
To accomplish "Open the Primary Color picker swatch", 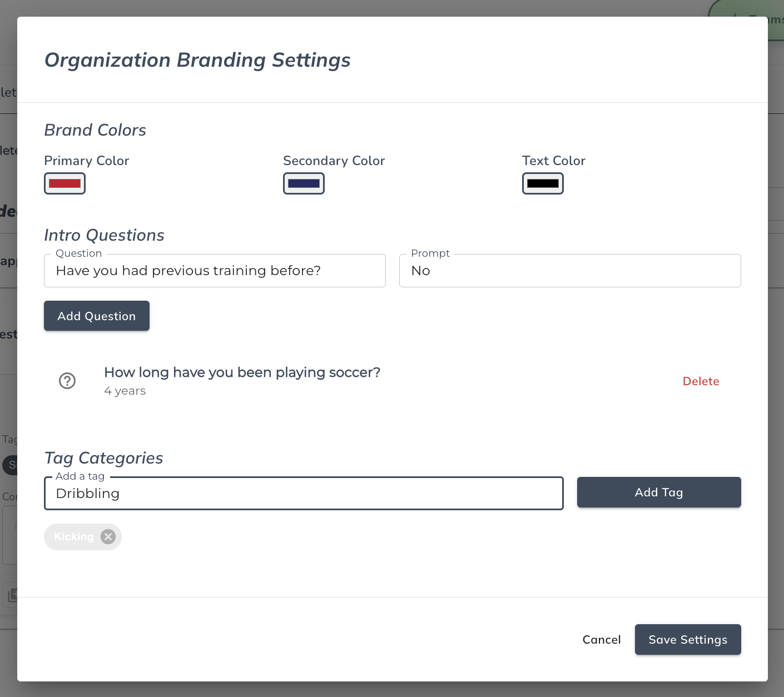I will tap(64, 183).
